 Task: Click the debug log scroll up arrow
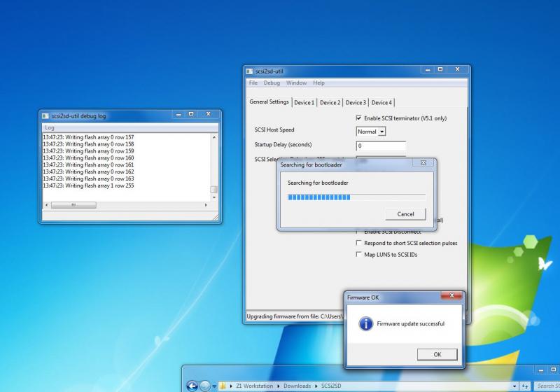click(214, 137)
